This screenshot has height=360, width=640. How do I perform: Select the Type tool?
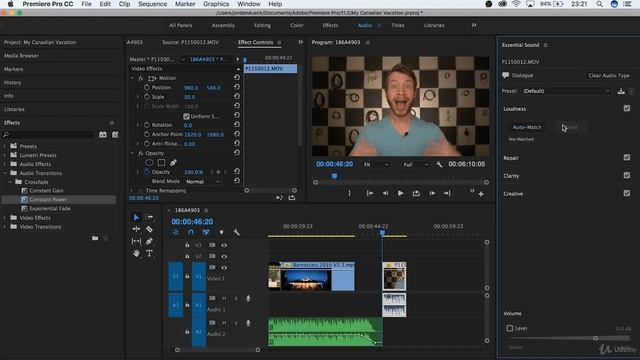click(x=149, y=253)
